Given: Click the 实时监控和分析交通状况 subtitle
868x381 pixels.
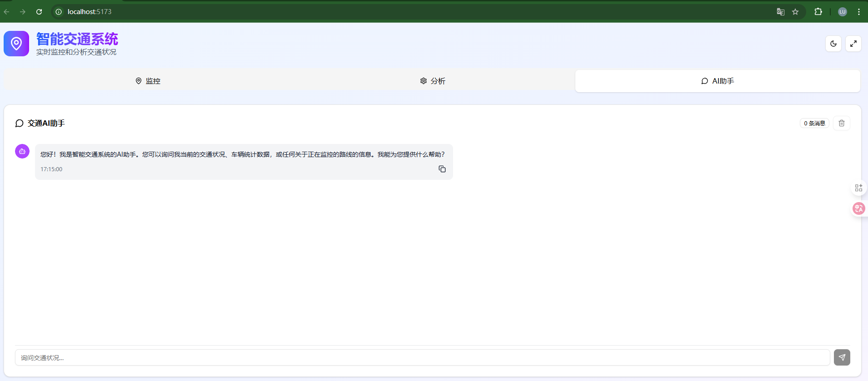Looking at the screenshot, I should click(76, 52).
